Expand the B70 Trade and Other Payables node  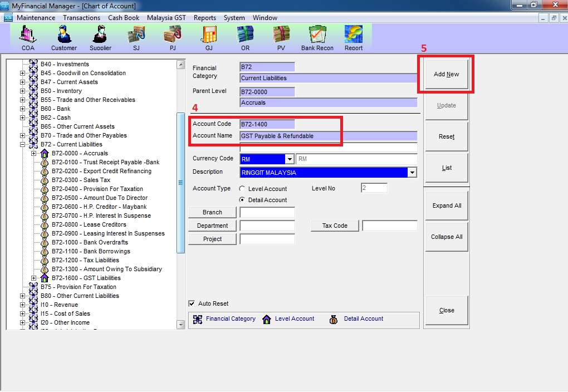[23, 135]
